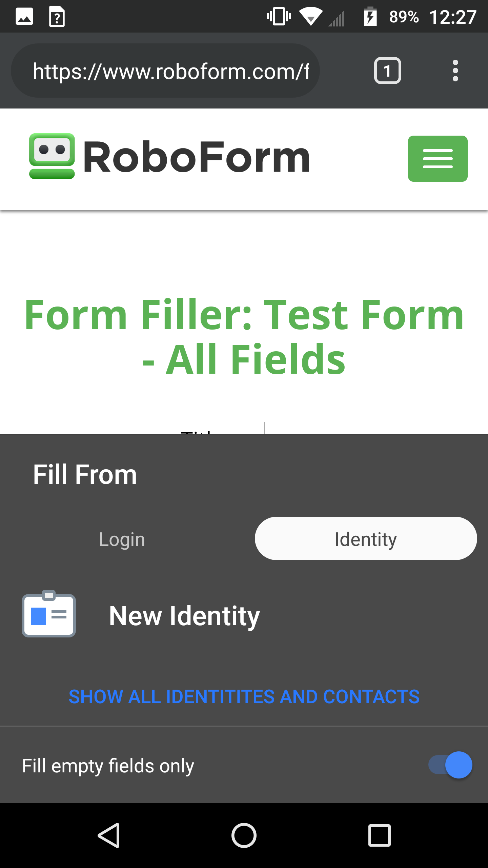Select New Identity from Fill From panel
The width and height of the screenshot is (488, 868).
pyautogui.click(x=185, y=615)
